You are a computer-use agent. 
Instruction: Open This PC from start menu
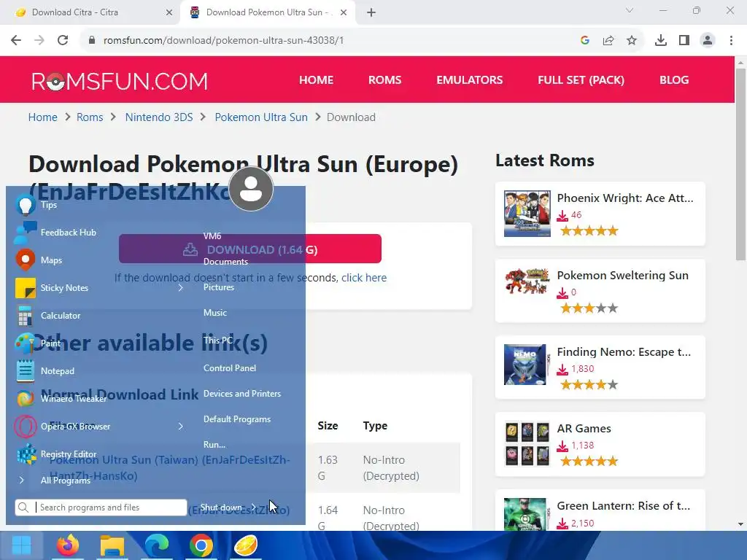coord(218,341)
